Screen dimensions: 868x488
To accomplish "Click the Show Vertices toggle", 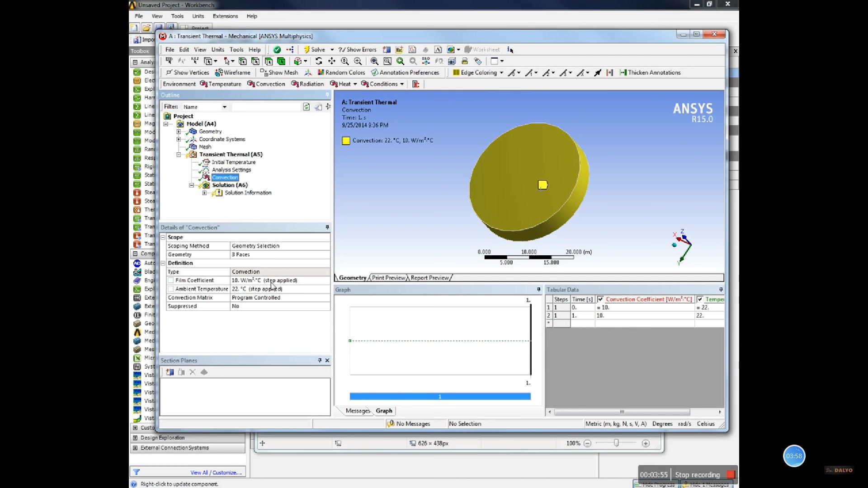I will pos(187,72).
